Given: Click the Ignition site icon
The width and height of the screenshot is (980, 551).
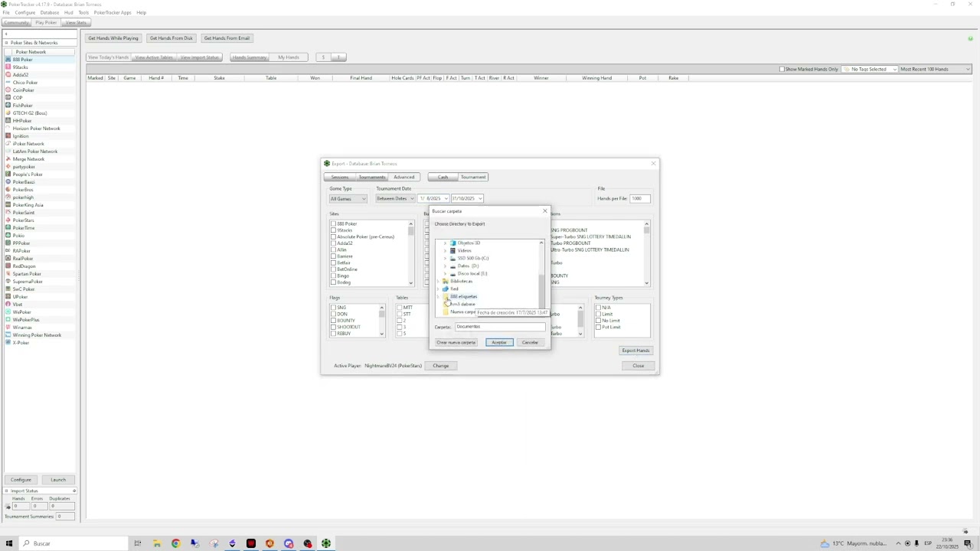Looking at the screenshot, I should [x=8, y=136].
